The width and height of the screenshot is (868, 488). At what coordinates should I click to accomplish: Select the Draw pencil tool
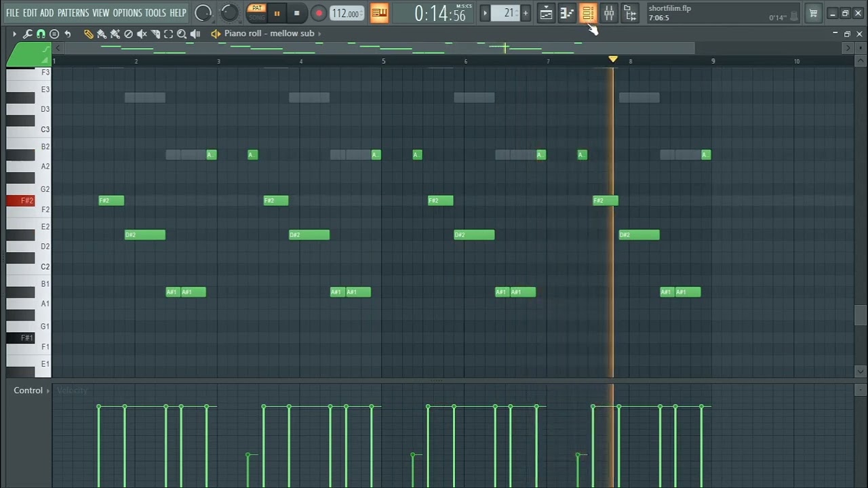coord(88,34)
